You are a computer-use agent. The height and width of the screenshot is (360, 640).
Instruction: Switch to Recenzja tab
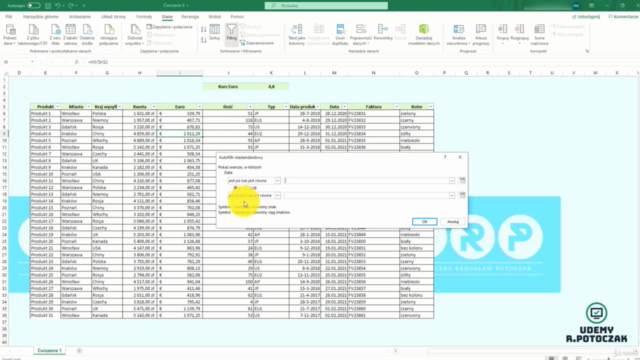pyautogui.click(x=190, y=17)
